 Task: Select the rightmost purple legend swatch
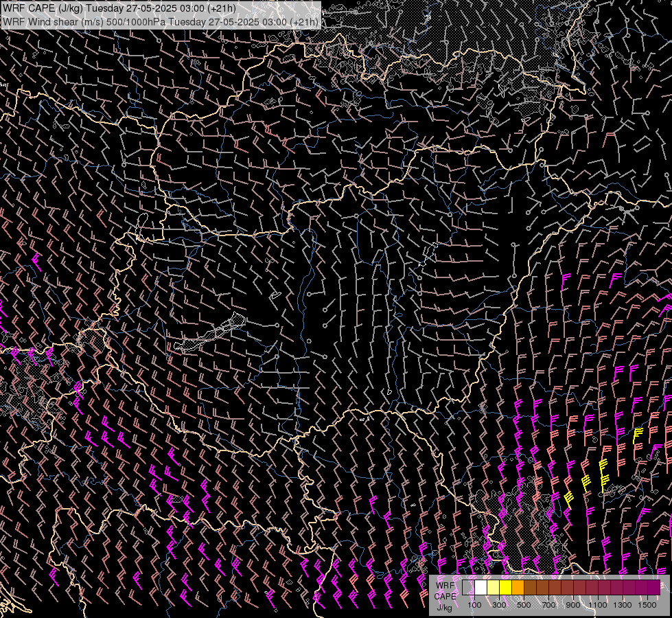pyautogui.click(x=653, y=588)
